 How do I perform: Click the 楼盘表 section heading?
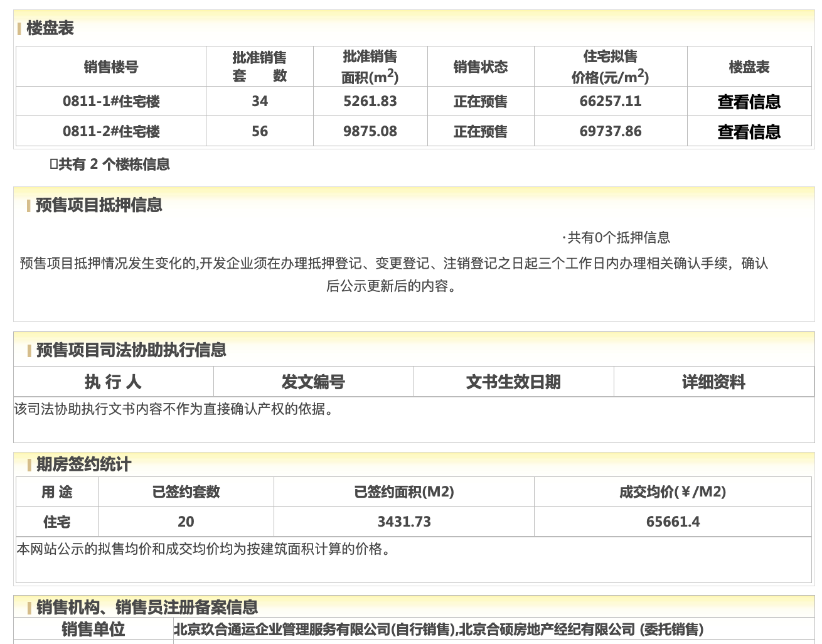tap(50, 28)
